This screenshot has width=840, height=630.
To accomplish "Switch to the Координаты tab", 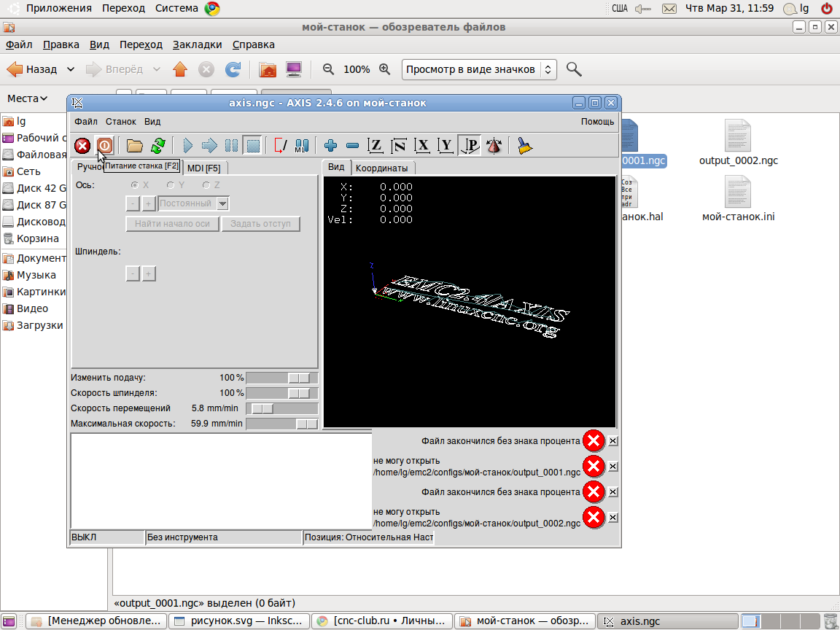I will pos(381,168).
